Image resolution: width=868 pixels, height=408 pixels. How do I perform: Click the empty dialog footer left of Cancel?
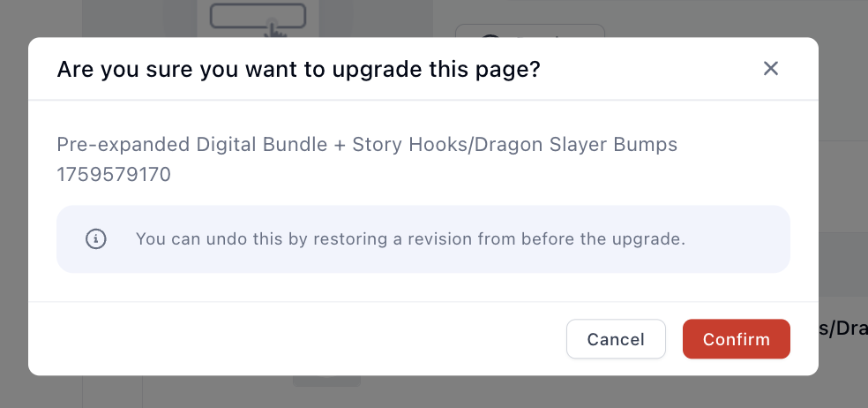[x=291, y=339]
